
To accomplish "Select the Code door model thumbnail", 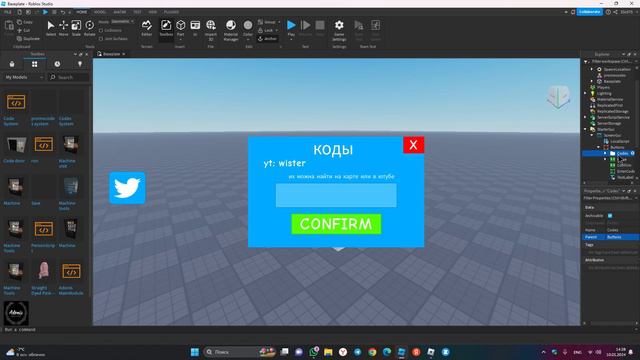I will pyautogui.click(x=16, y=145).
